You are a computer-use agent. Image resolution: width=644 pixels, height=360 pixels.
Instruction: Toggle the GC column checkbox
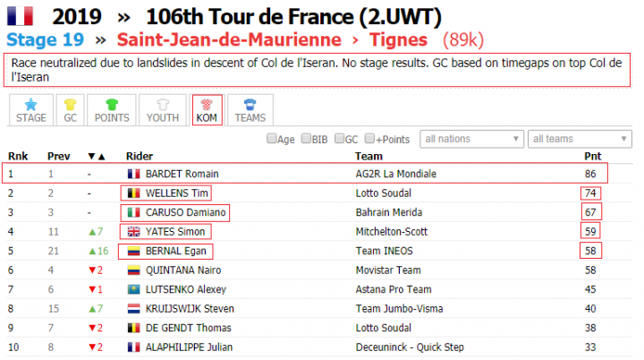tap(339, 139)
